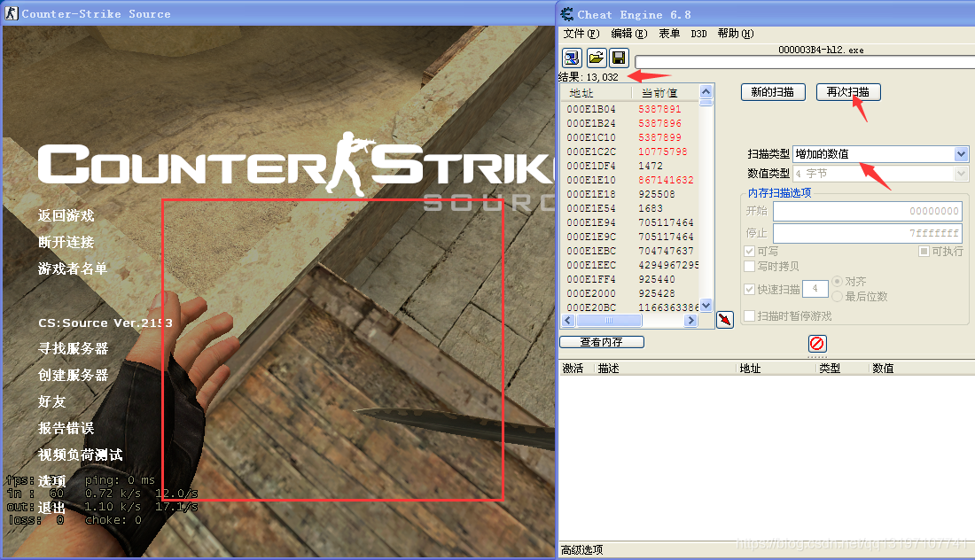Click 寻找服务器 find servers
The height and width of the screenshot is (560, 975).
coord(74,348)
